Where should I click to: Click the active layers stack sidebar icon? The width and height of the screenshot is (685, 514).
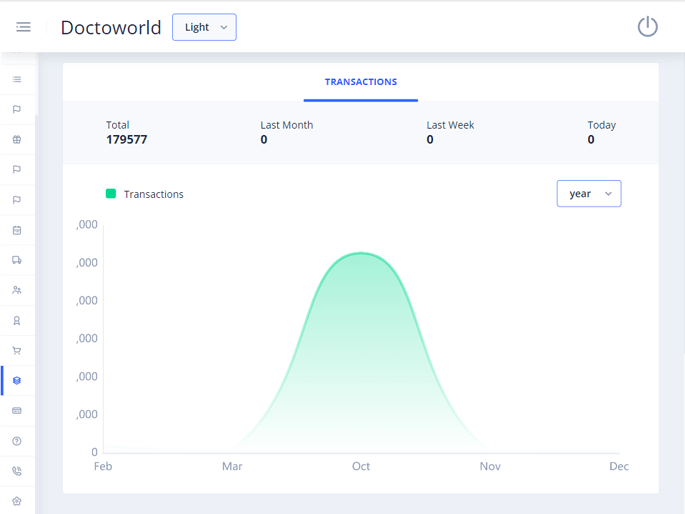pos(17,381)
